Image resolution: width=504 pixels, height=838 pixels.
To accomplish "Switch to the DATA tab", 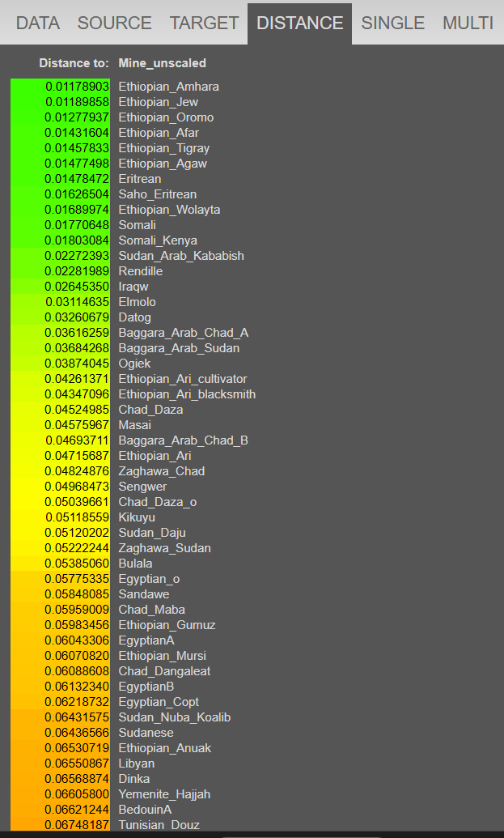I will point(38,23).
